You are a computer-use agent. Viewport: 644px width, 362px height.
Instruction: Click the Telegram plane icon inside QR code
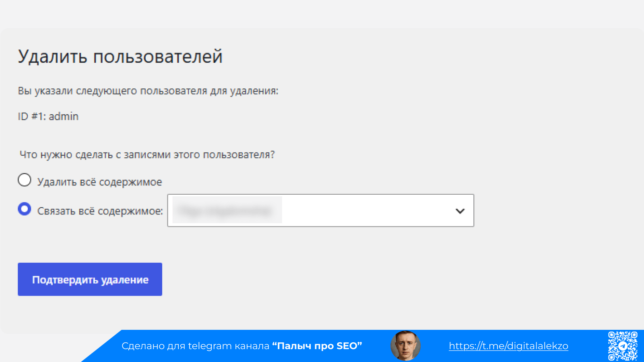coord(623,346)
